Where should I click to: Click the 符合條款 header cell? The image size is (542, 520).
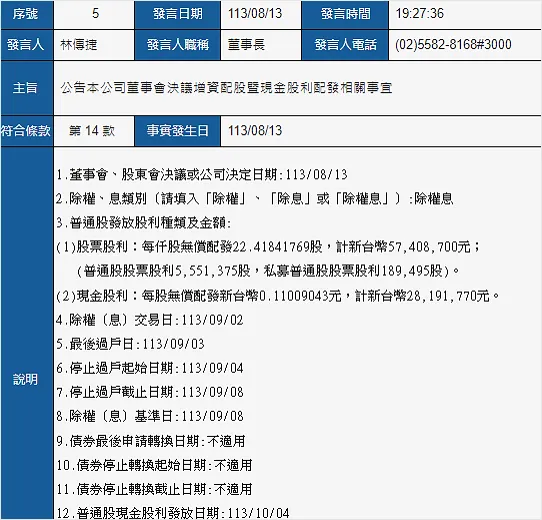pos(27,131)
